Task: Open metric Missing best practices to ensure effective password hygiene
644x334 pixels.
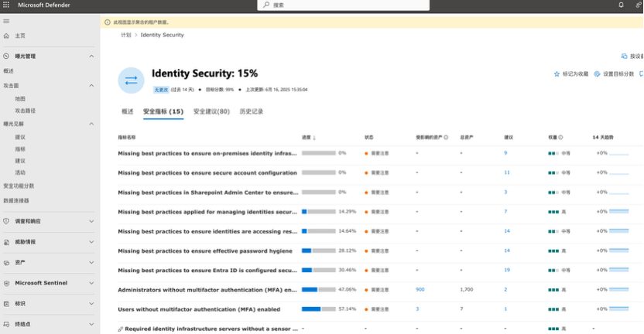Action: point(205,250)
